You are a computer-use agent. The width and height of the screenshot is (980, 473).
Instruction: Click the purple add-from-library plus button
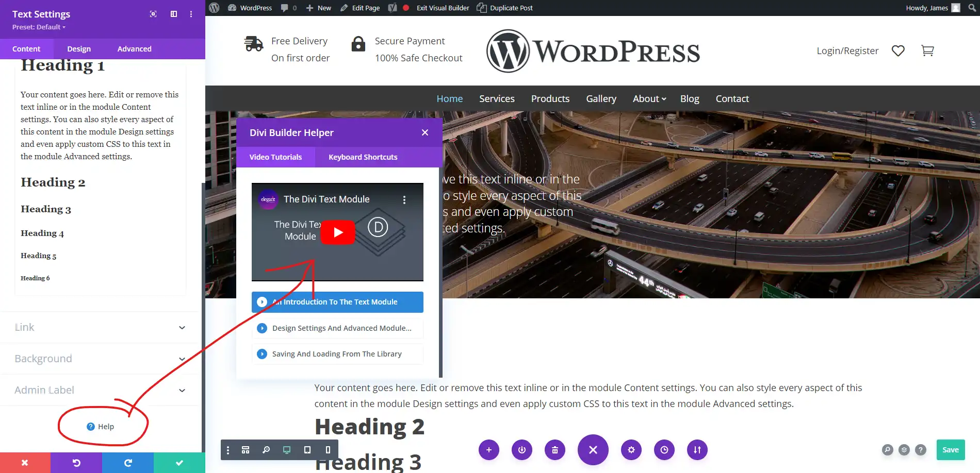point(488,450)
